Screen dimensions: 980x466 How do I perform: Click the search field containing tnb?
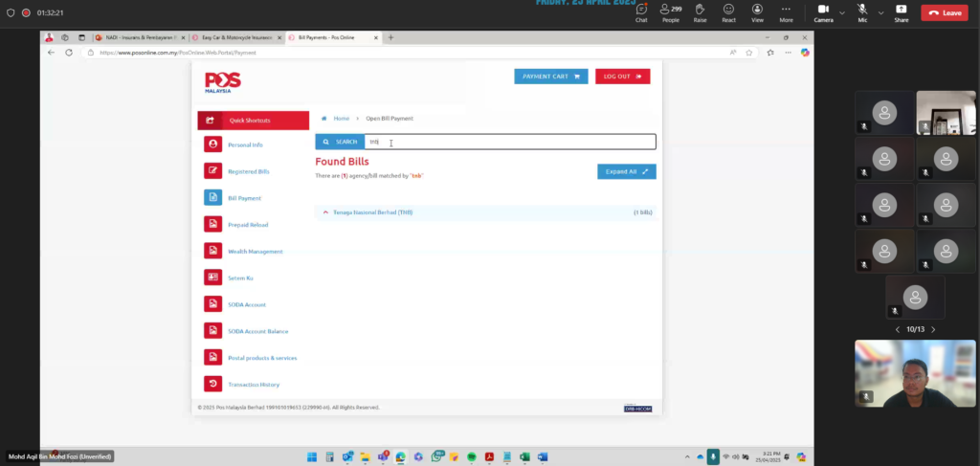coord(510,142)
